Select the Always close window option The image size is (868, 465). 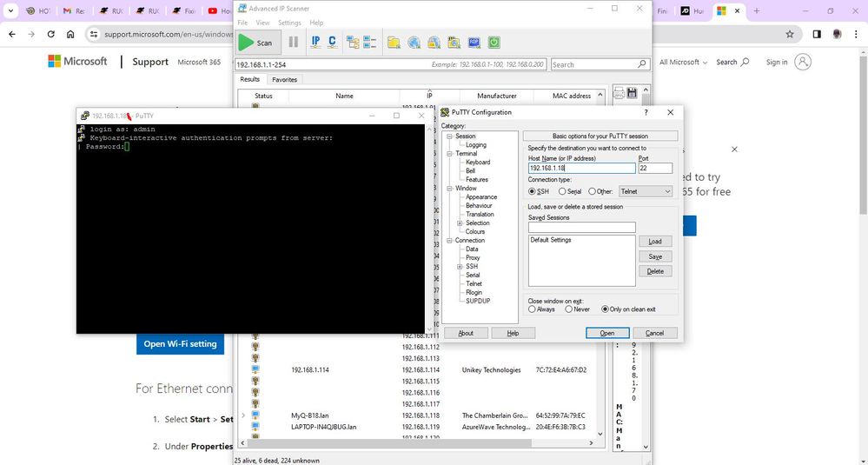[x=533, y=309]
